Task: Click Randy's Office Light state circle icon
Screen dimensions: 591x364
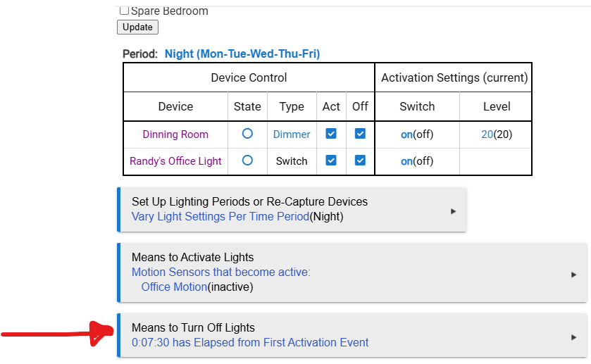Action: [247, 161]
